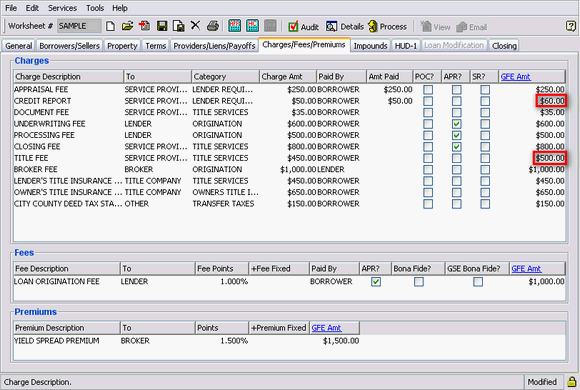Switch to the HUD-1 tab

coord(406,46)
